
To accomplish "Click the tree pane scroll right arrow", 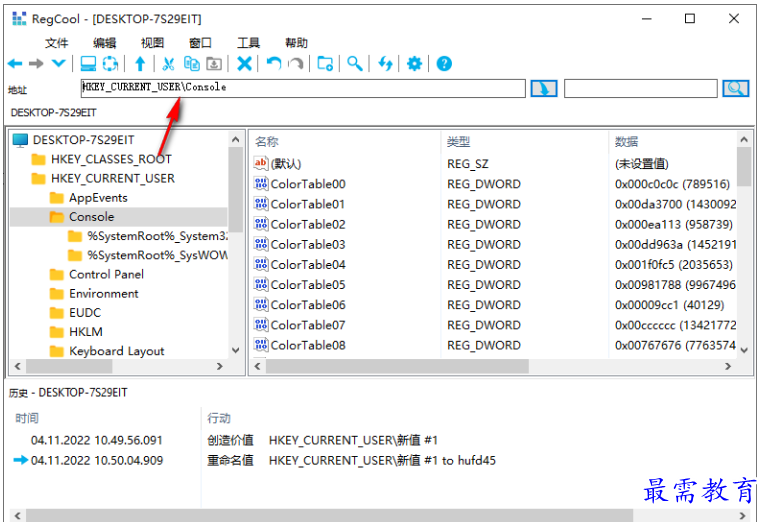I will click(x=220, y=366).
